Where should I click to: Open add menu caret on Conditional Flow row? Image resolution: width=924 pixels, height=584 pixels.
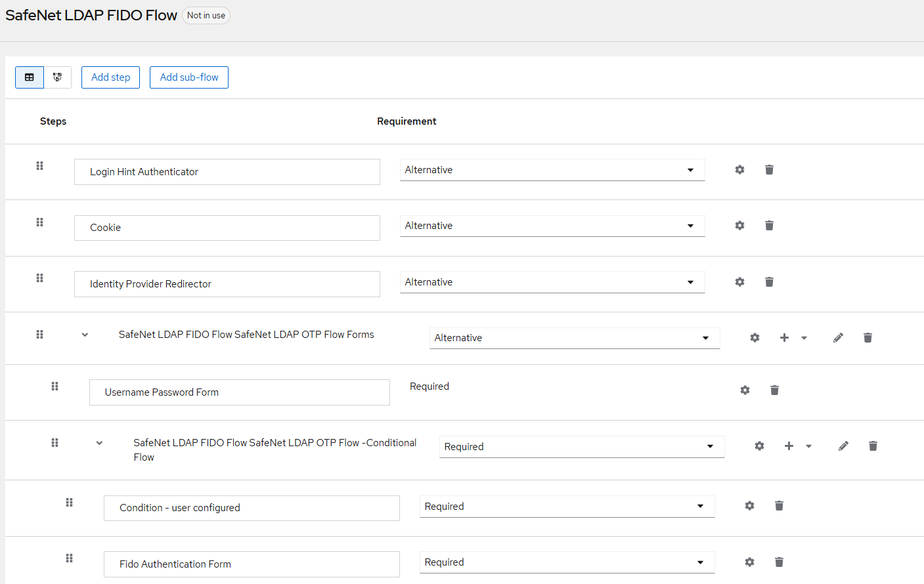point(808,446)
